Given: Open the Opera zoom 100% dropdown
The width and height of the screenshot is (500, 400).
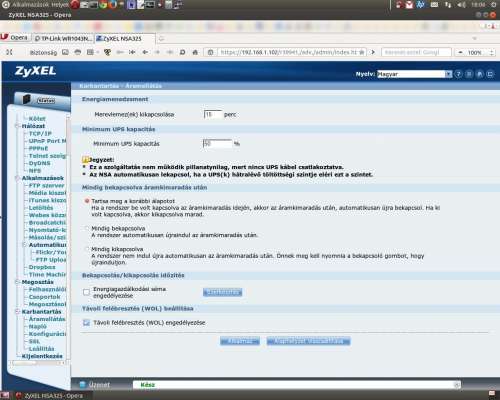Looking at the screenshot, I should point(475,52).
